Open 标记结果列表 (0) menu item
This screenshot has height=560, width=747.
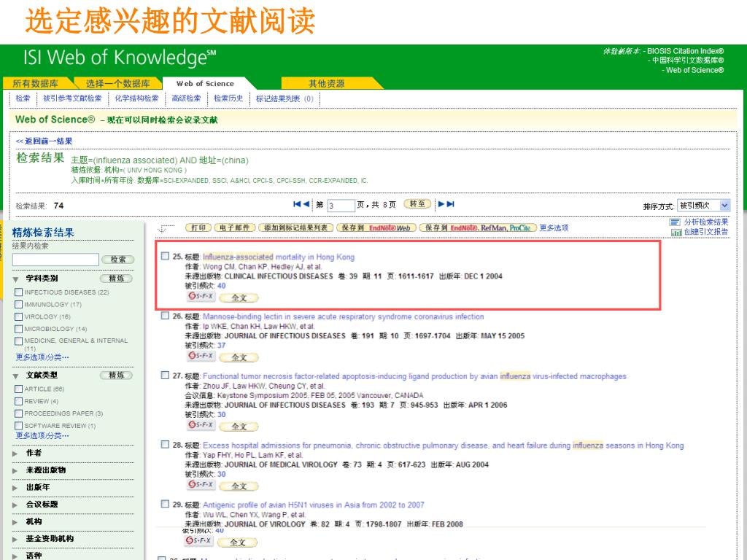point(285,98)
